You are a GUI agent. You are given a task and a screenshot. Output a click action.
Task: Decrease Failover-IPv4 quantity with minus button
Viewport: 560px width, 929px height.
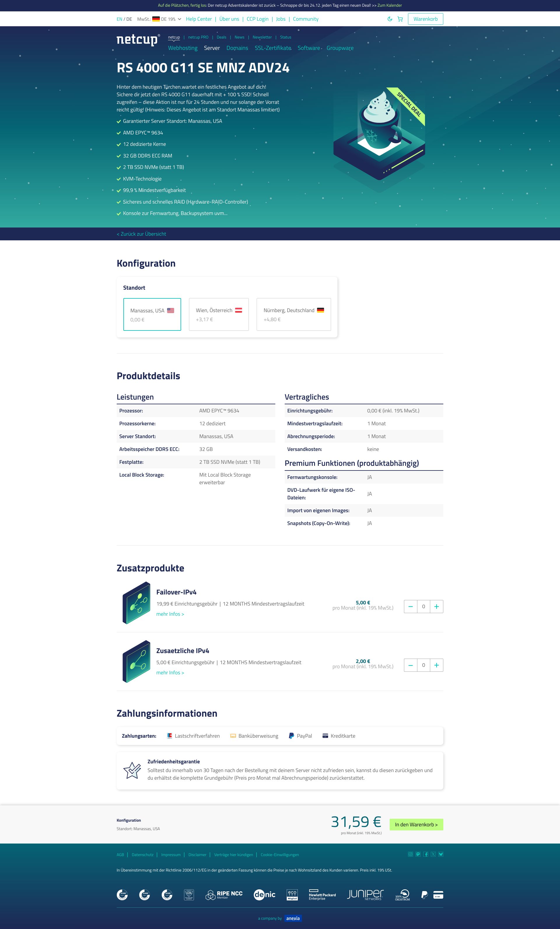(411, 606)
